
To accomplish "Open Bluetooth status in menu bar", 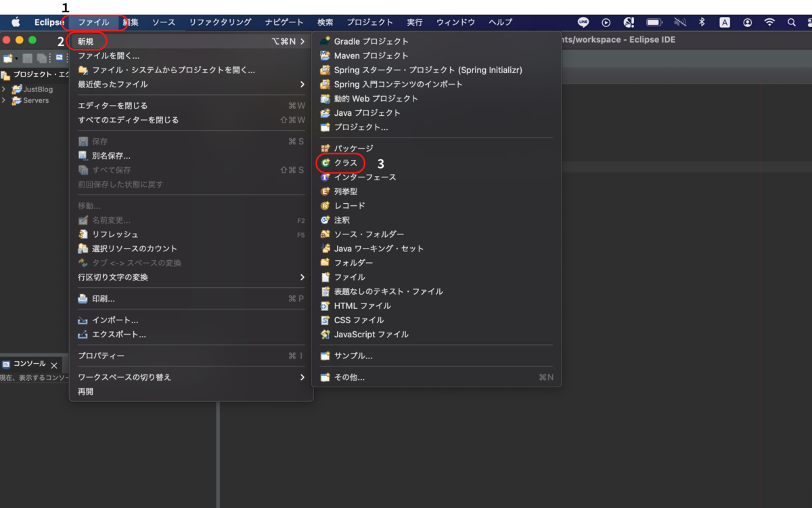I will [702, 22].
